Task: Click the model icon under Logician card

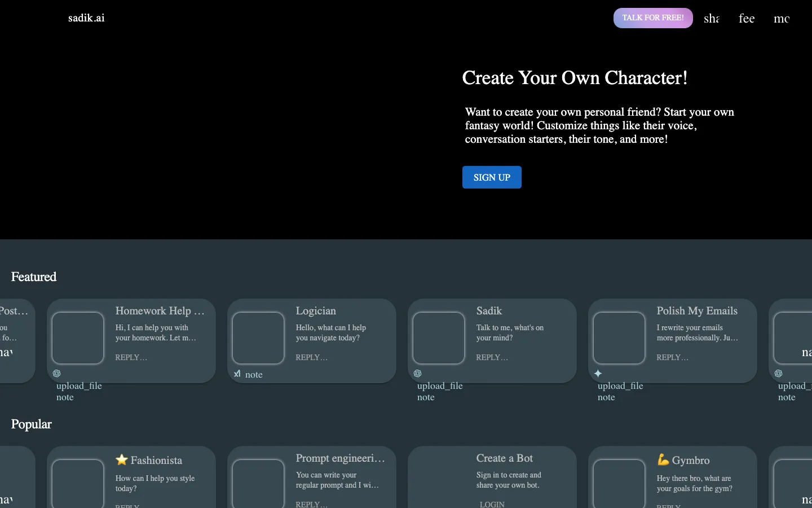Action: pos(237,374)
